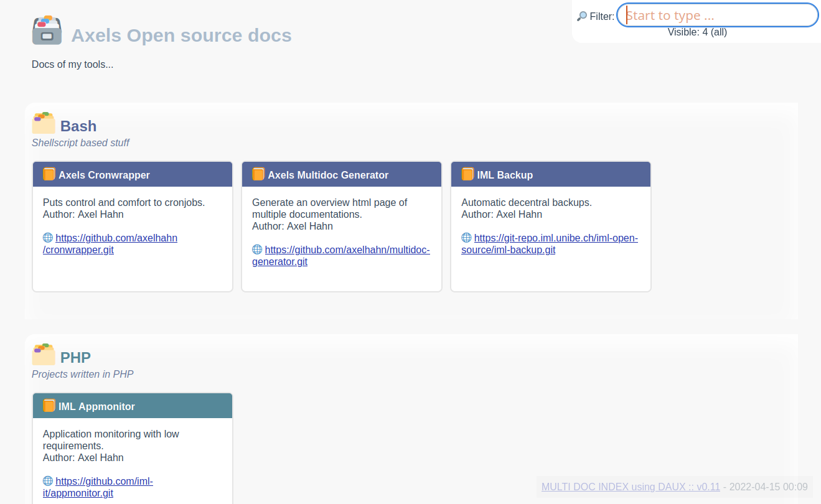
Task: Click the 'Shellscript based stuff' subtitle
Action: (80, 143)
